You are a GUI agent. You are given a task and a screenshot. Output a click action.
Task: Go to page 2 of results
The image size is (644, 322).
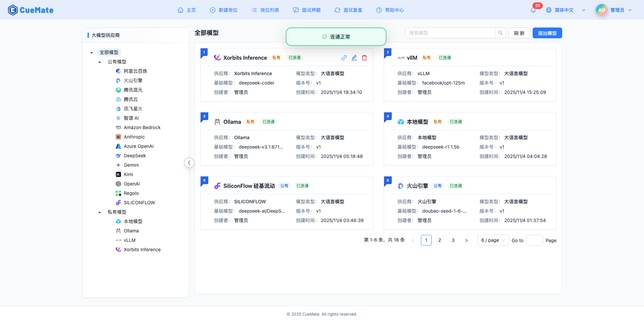click(x=439, y=240)
